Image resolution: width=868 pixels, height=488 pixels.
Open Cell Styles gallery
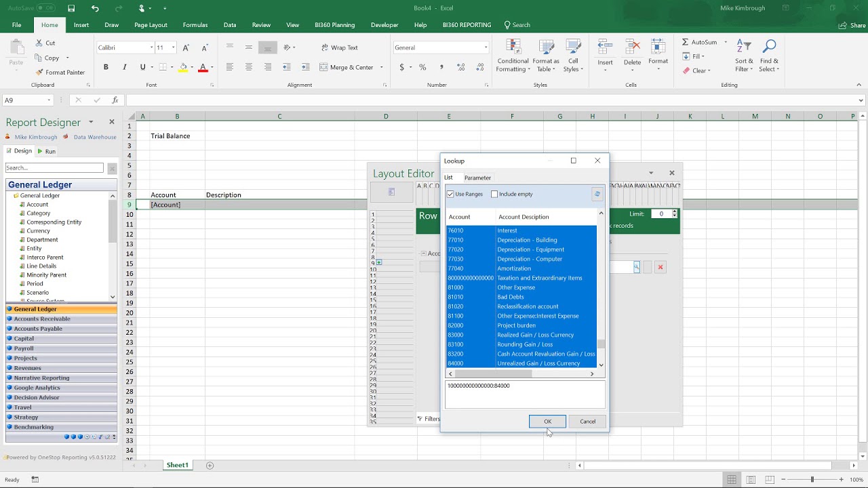tap(574, 56)
